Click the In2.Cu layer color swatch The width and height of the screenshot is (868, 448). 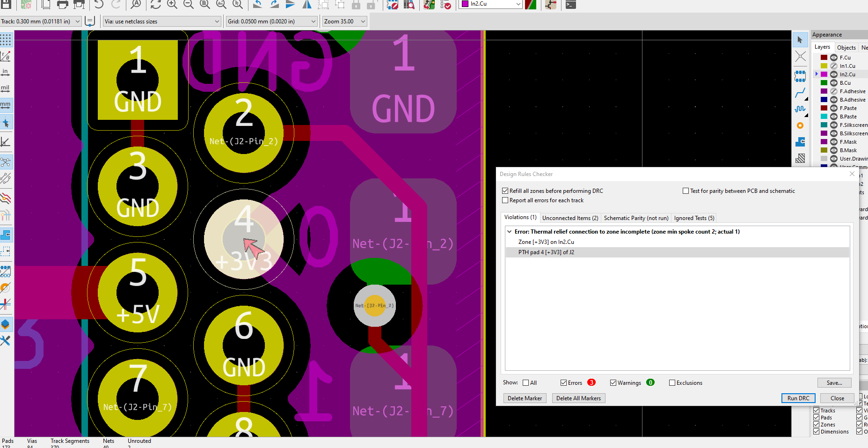click(824, 74)
